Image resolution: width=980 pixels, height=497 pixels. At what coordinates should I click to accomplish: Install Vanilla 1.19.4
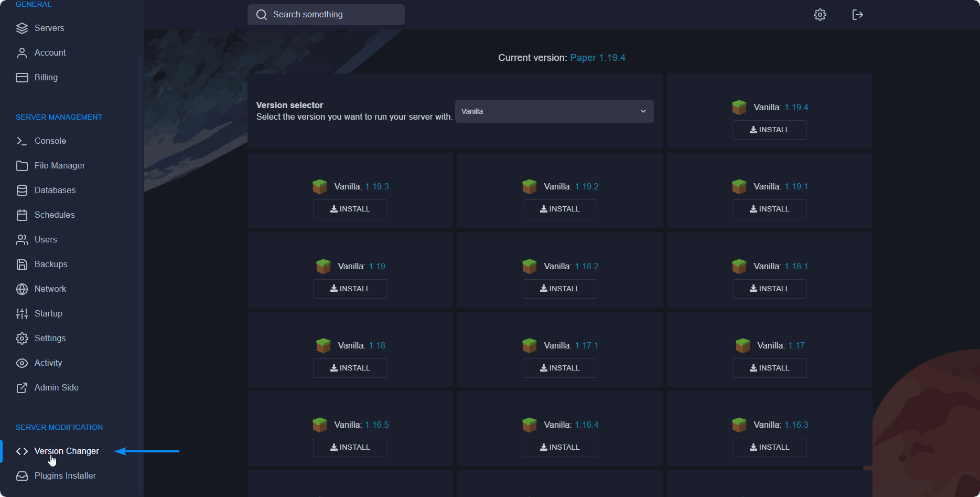coord(769,130)
